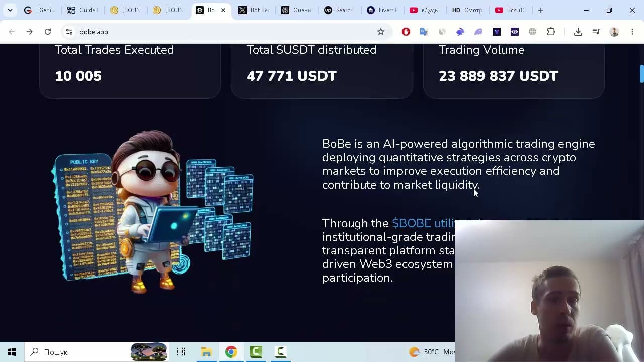
Task: Reload the bobe.app page
Action: pos(48,32)
